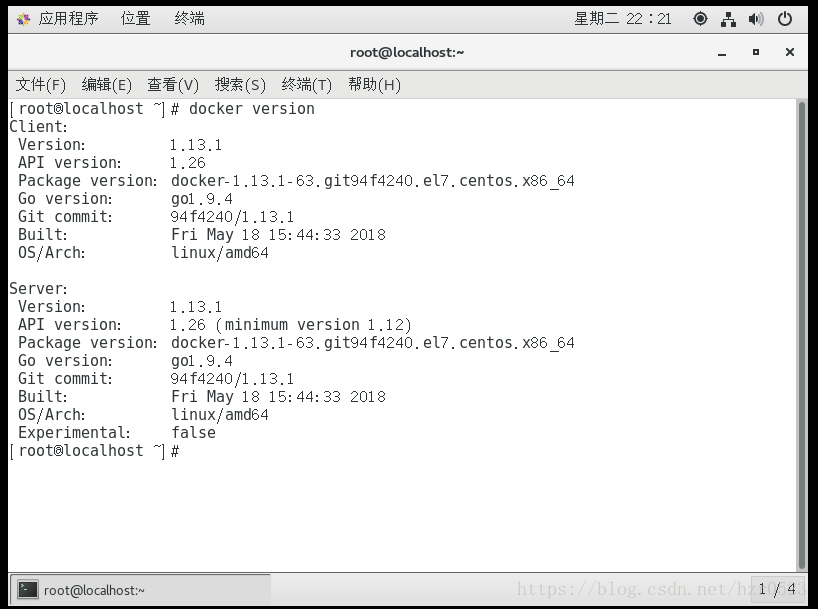
Task: Click the root@localhost:~ taskbar button
Action: (140, 590)
